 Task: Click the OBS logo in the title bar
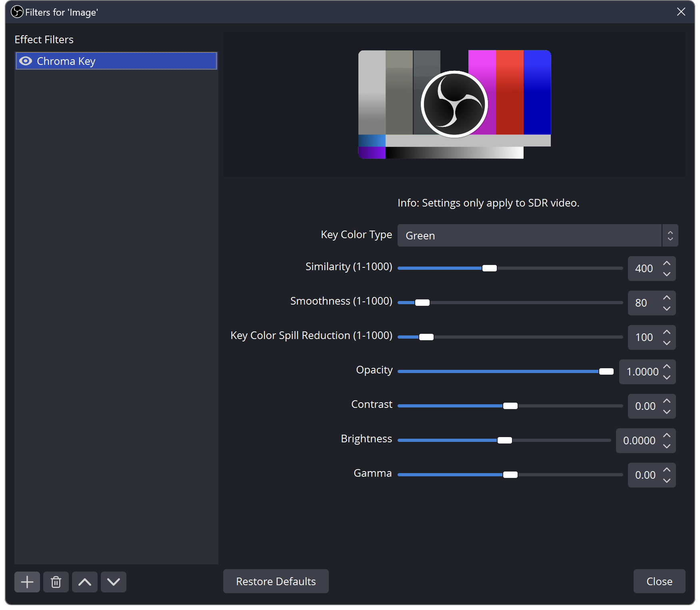point(17,12)
